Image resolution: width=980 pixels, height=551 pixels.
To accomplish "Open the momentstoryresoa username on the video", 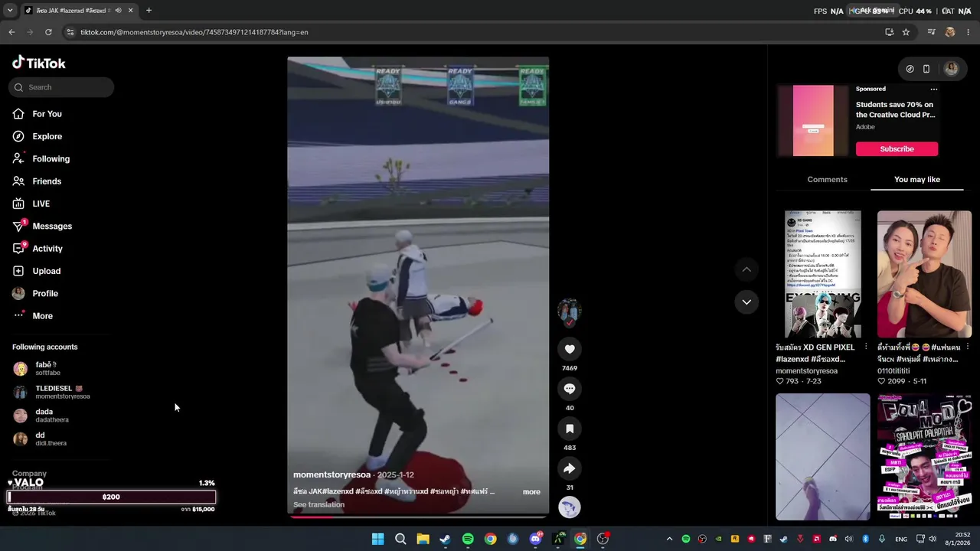I will coord(332,474).
